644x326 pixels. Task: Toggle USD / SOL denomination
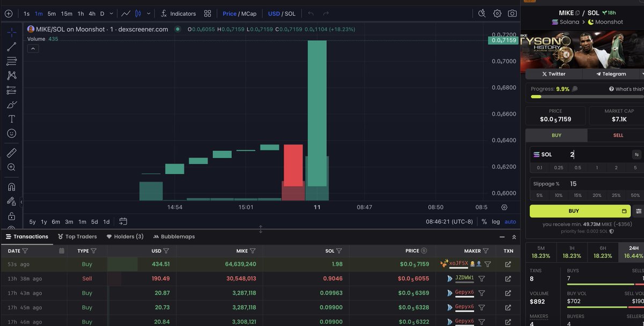[282, 13]
